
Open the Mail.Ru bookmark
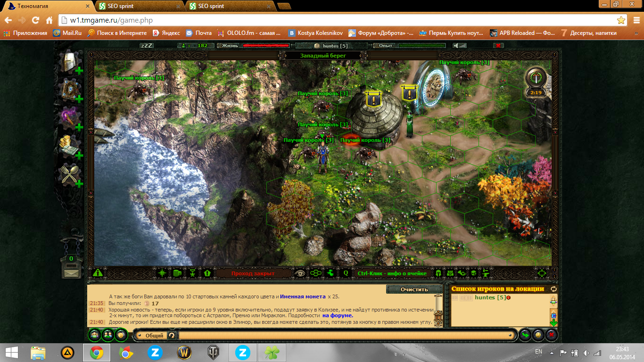(67, 33)
